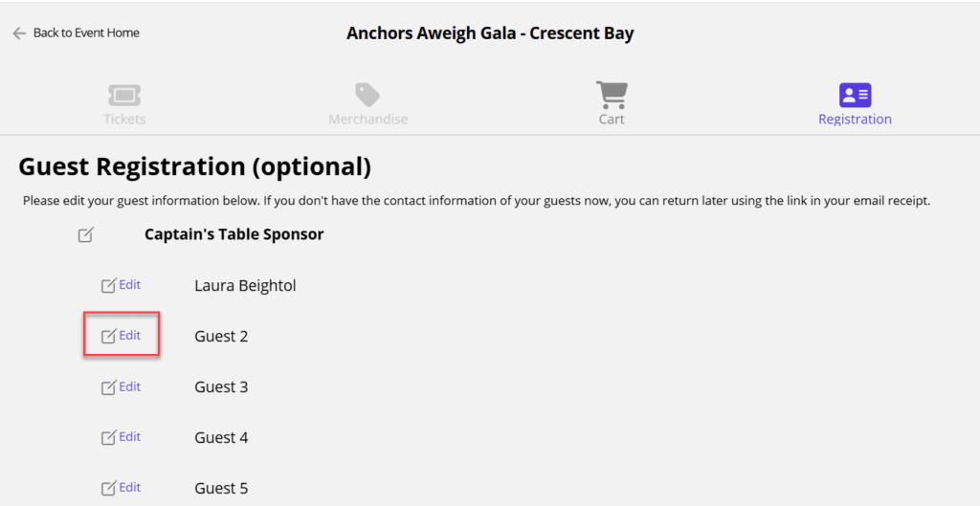Select the Cart tab label
Screen dimensions: 980x506
coord(612,120)
